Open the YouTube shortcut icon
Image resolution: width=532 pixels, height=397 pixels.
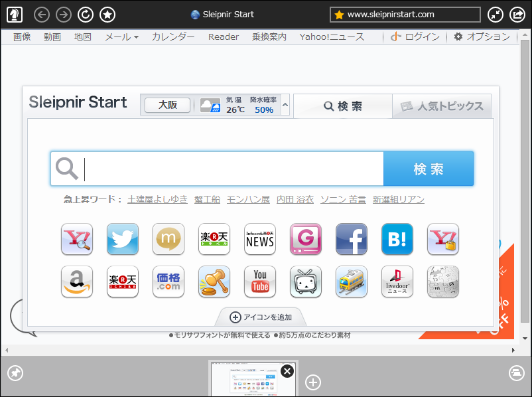pyautogui.click(x=260, y=281)
